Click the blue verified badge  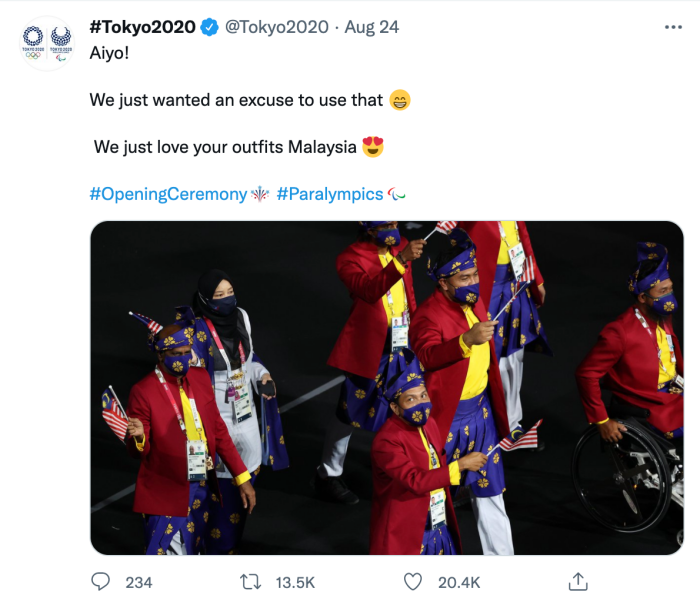(x=208, y=27)
